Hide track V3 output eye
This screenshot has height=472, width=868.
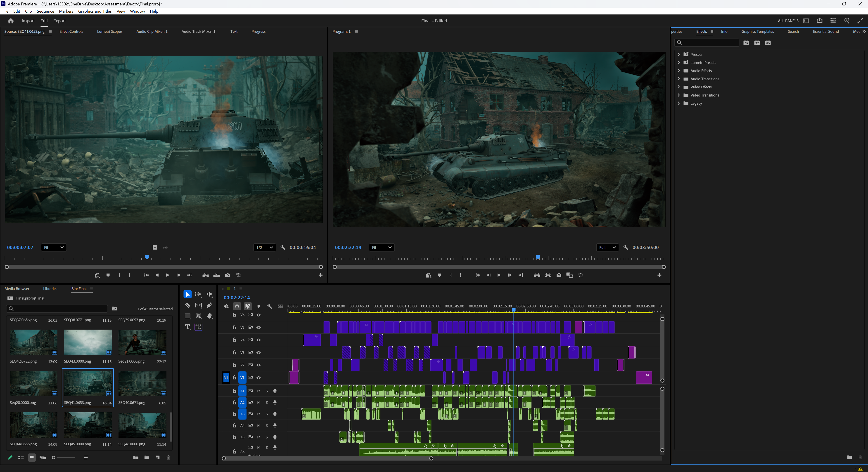coord(259,352)
